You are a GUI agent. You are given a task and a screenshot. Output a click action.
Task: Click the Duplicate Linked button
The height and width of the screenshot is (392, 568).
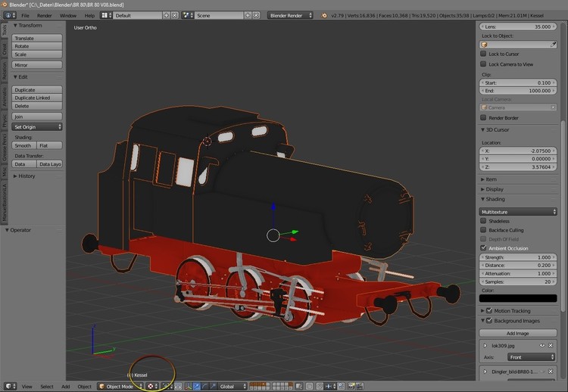37,98
